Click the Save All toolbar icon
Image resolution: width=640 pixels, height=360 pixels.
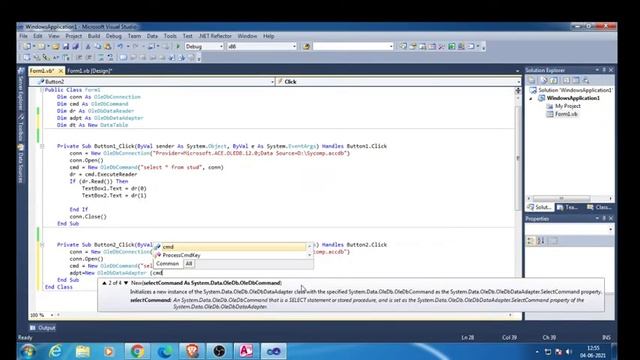point(76,47)
